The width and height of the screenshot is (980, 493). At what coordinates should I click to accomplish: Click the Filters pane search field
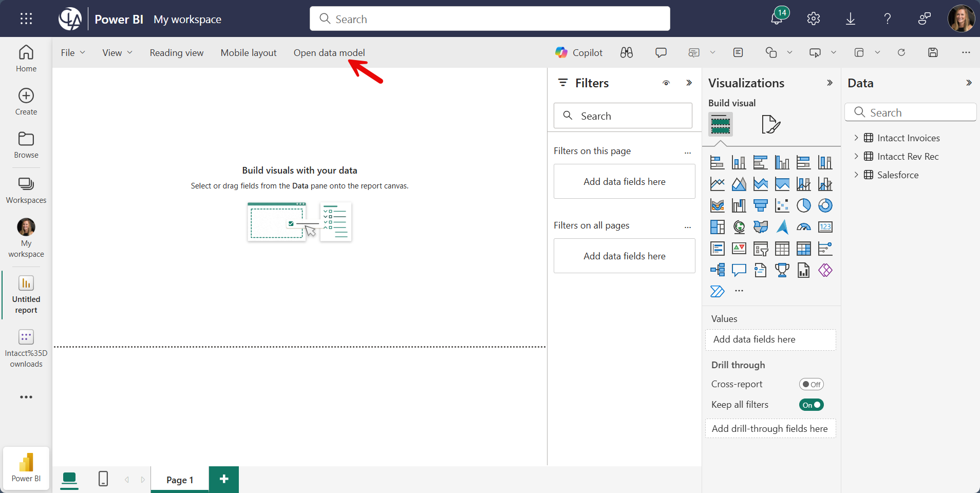click(623, 116)
